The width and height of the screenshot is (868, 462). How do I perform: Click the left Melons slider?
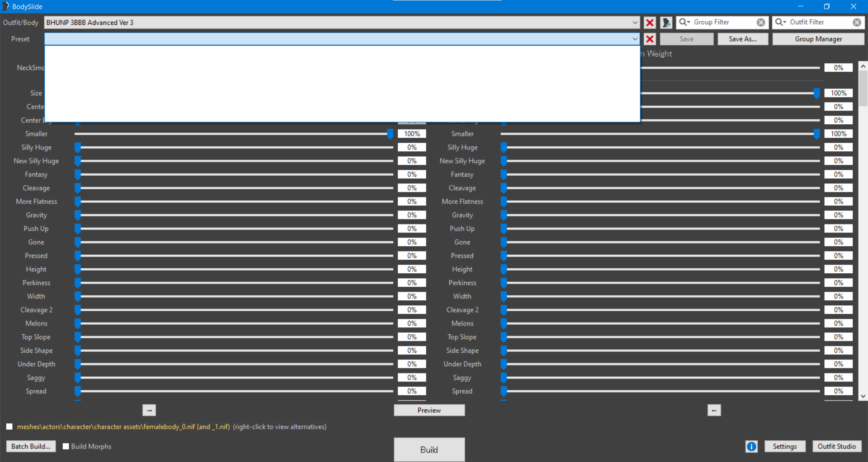pyautogui.click(x=234, y=323)
